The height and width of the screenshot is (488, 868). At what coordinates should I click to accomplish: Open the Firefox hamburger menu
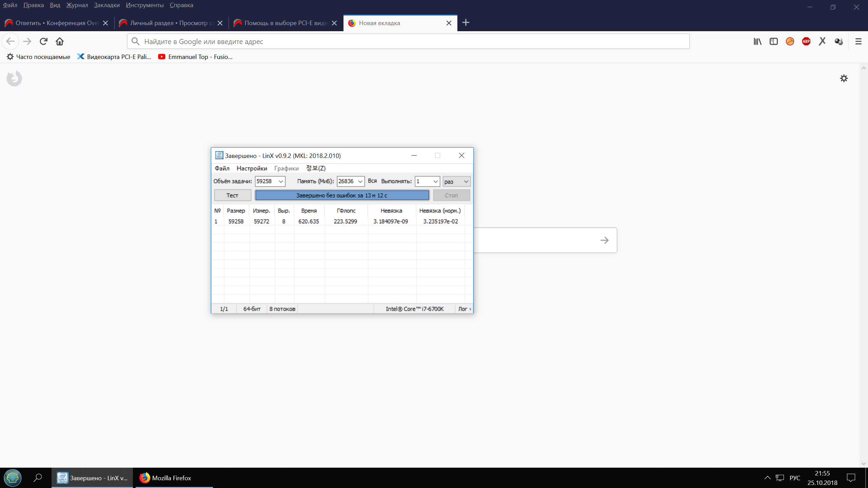858,41
